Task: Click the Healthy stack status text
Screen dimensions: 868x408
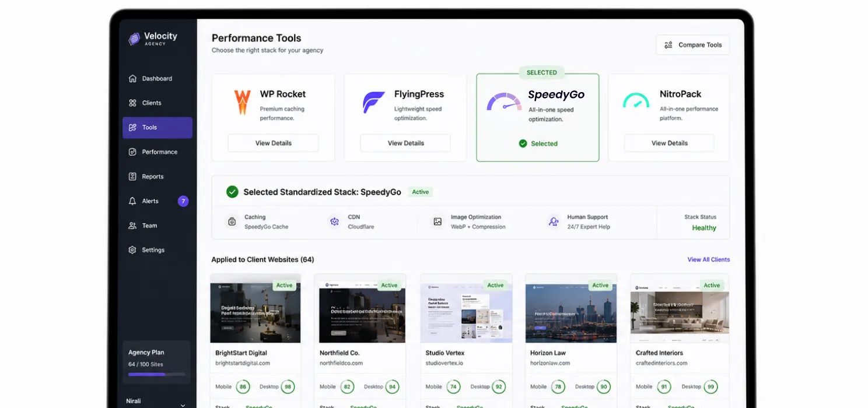Action: click(x=704, y=228)
